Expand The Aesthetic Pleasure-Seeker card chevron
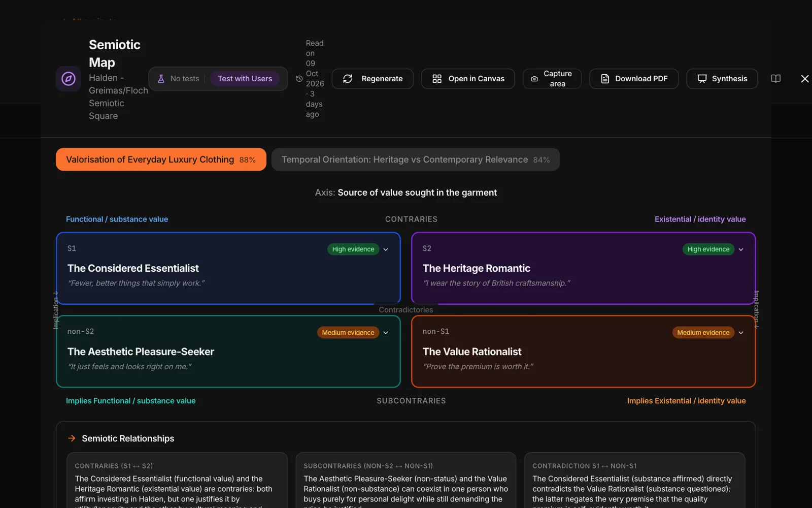812x508 pixels. (386, 333)
